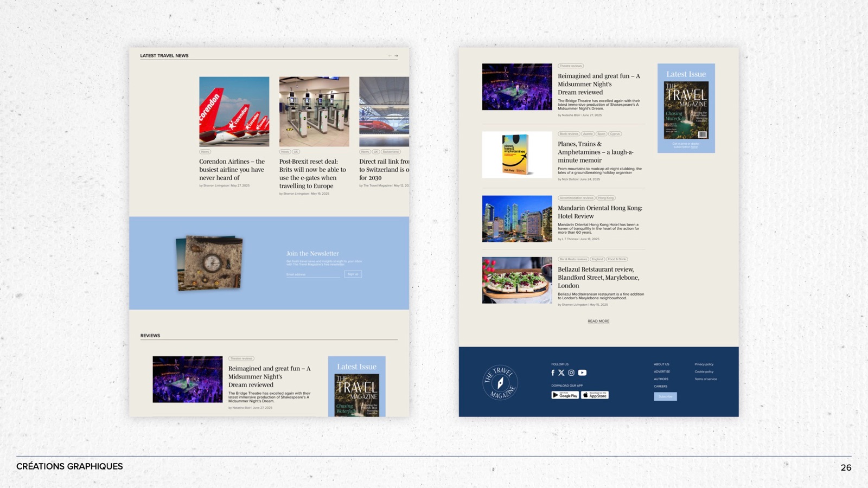
Task: Open the left-page Midsummer Night's Dream thumbnail
Action: click(x=188, y=379)
